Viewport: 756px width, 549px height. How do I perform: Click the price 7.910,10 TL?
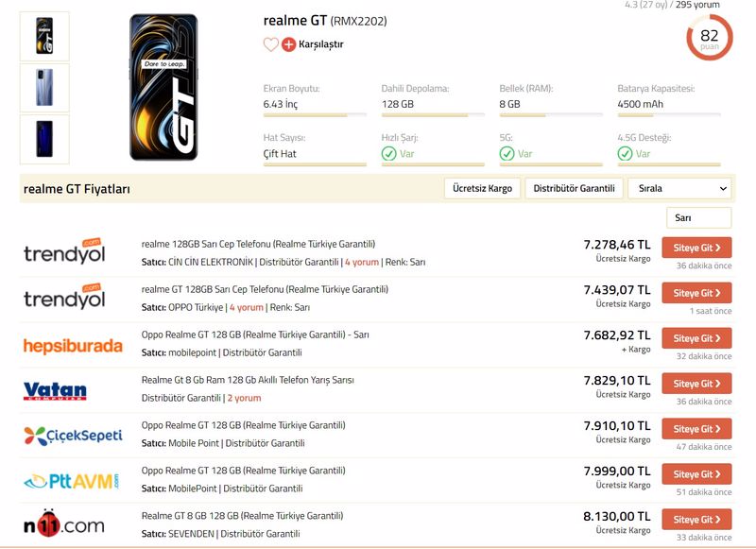pos(617,426)
